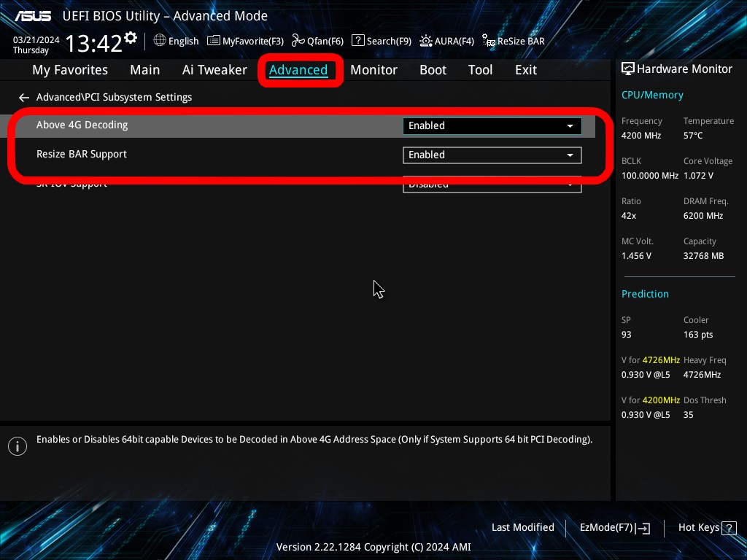Click the globe language icon

pos(160,41)
